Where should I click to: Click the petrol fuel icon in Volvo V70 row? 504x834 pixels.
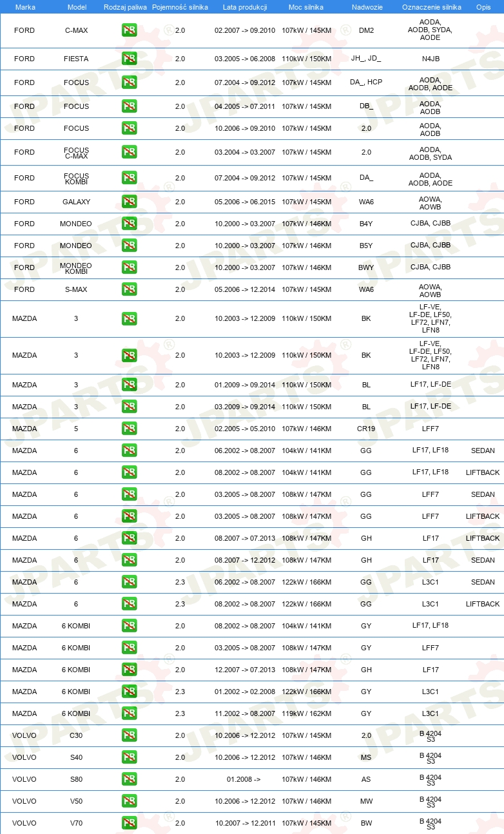click(130, 823)
